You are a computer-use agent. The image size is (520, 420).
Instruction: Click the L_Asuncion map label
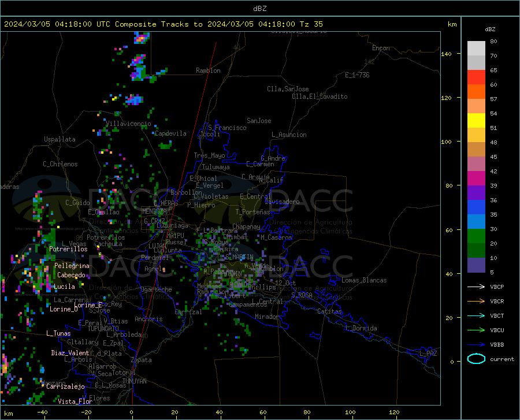pos(289,135)
